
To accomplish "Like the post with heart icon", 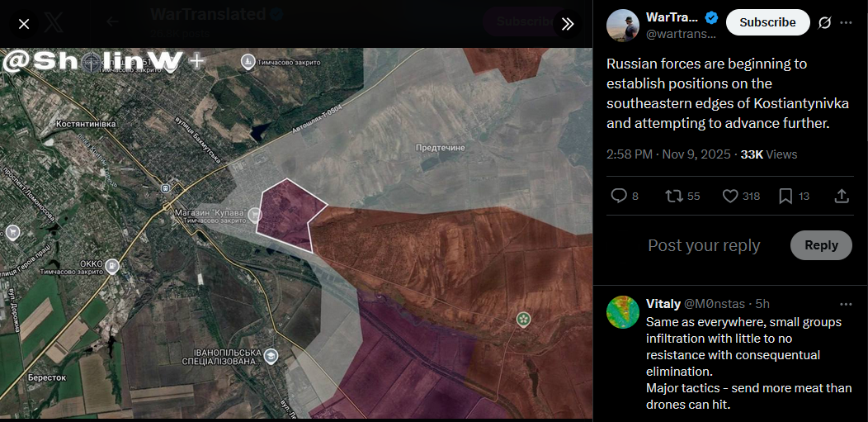I will pyautogui.click(x=730, y=196).
